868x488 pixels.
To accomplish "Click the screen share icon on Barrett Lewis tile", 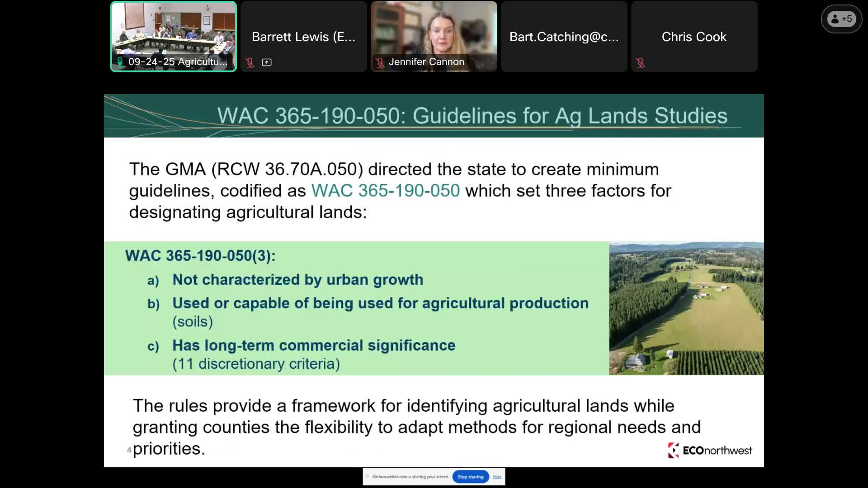I will [x=267, y=62].
